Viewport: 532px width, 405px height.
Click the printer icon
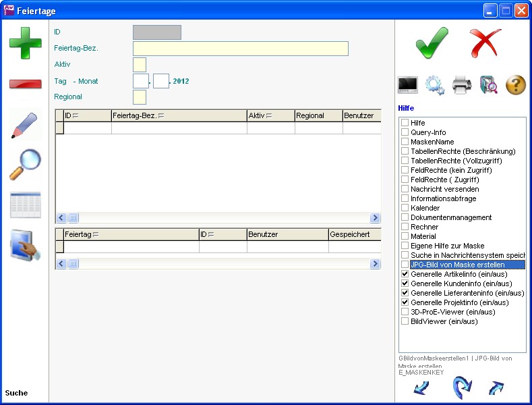(462, 85)
